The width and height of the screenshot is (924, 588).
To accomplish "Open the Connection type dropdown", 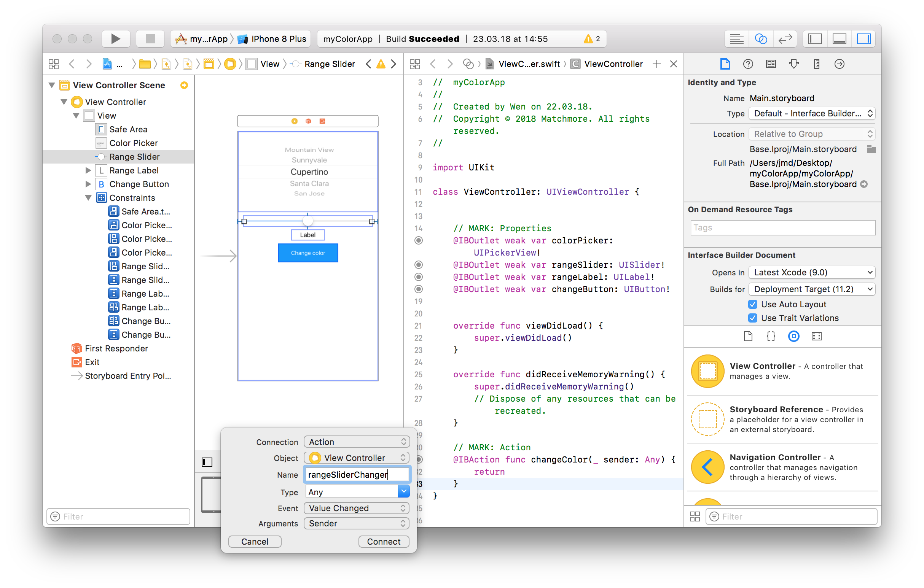I will tap(357, 442).
